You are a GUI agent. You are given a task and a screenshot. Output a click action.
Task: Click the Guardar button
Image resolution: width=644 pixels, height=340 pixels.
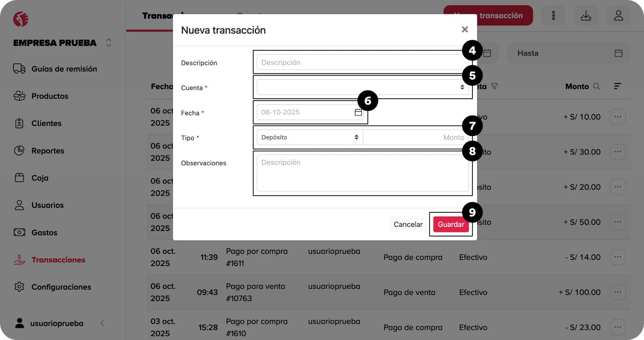click(450, 225)
